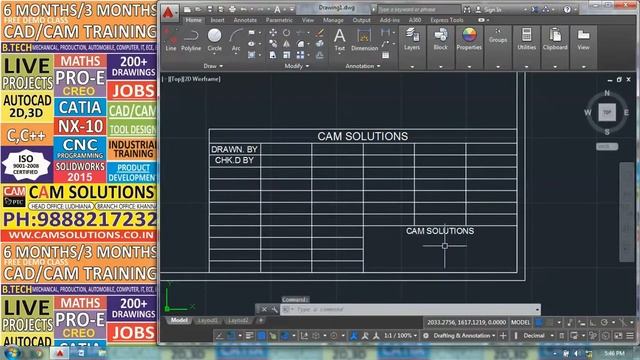Toggle annotation visibility icon in status bar
Image resolution: width=640 pixels, height=360 pixels.
(354, 336)
